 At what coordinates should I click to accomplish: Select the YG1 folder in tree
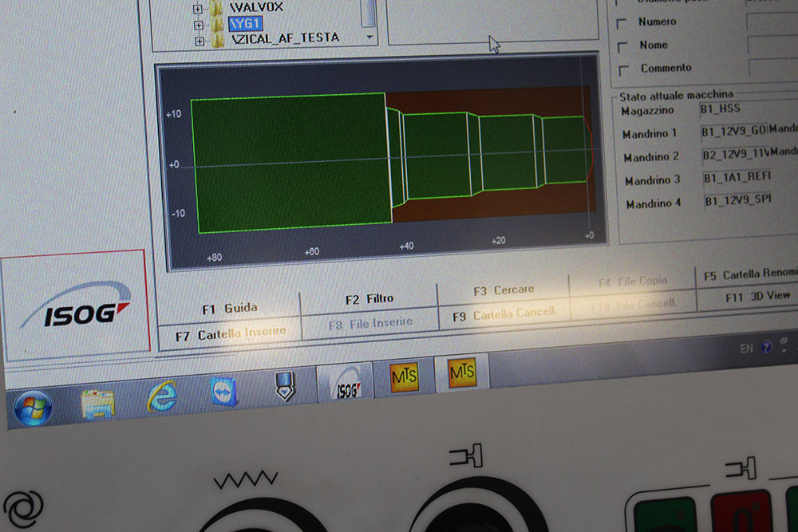tap(245, 23)
